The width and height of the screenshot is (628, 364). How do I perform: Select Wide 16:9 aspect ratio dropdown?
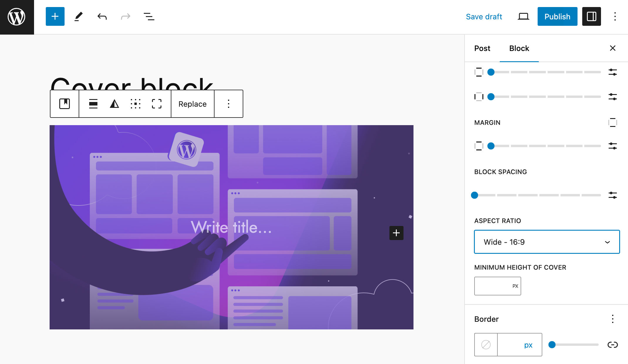point(547,242)
